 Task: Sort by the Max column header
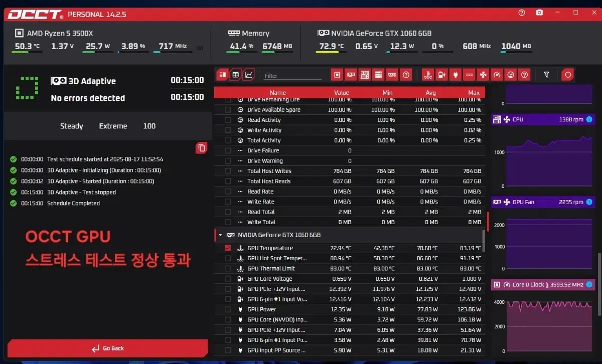click(x=474, y=92)
